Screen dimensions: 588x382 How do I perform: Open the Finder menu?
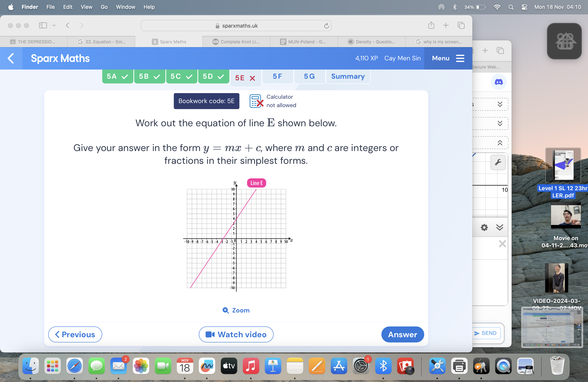(x=30, y=7)
